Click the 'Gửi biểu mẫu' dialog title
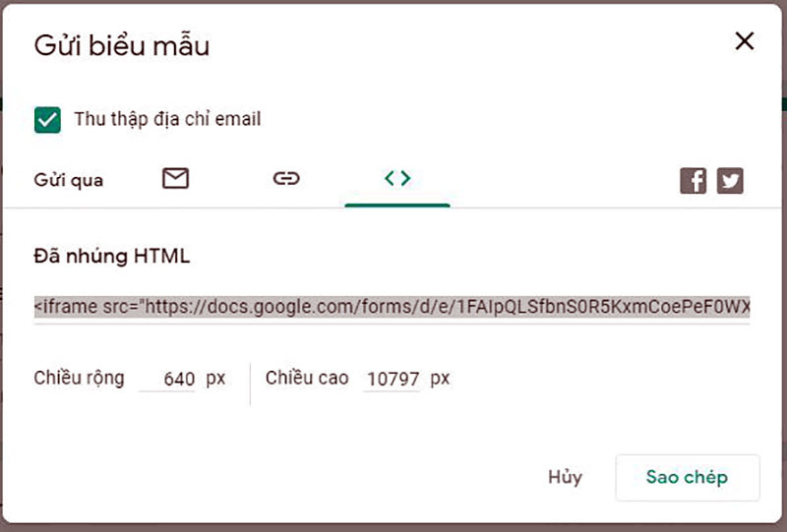 click(122, 45)
